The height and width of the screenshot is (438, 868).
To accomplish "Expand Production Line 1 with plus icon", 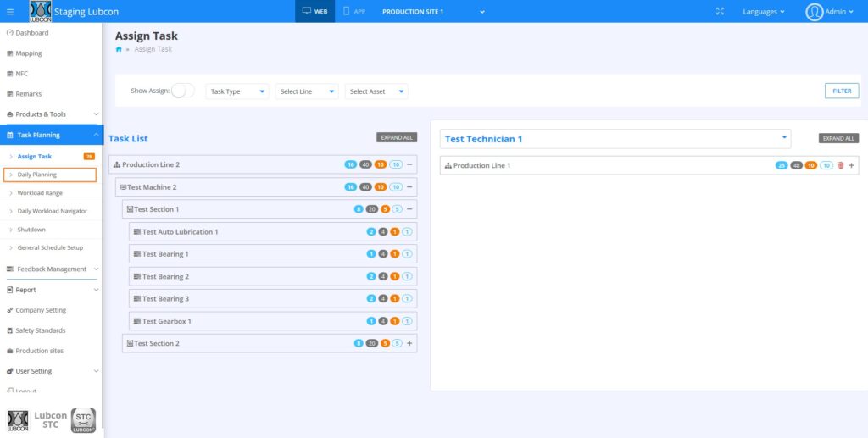I will point(851,165).
